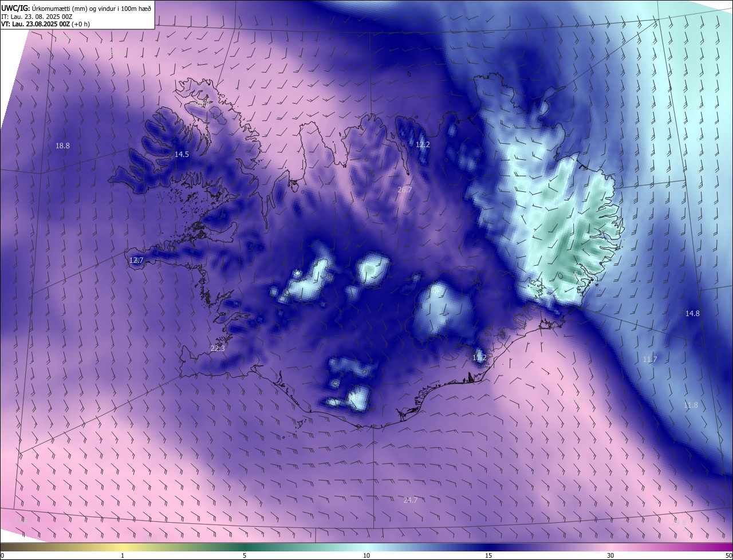Pick the dark navy color above the 15 mm mark

coord(488,547)
